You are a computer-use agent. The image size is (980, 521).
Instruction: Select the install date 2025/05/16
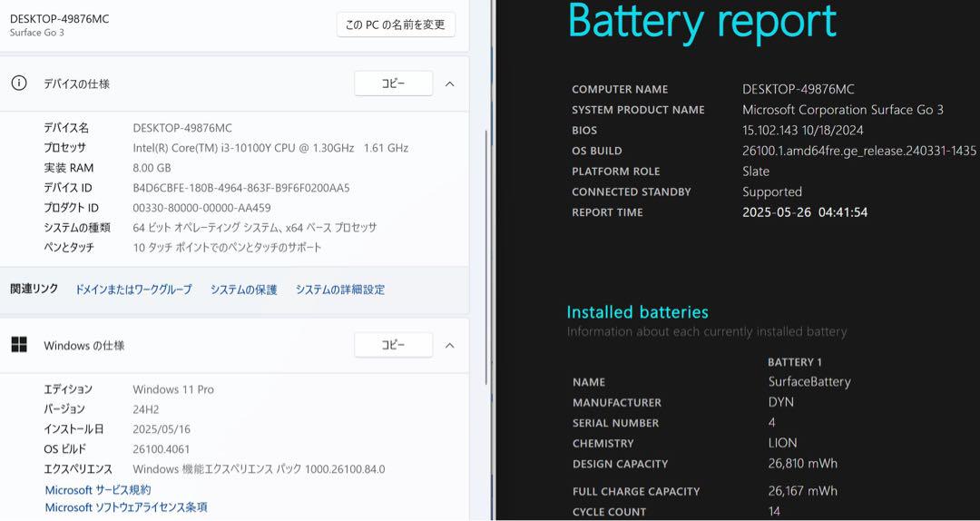[162, 429]
